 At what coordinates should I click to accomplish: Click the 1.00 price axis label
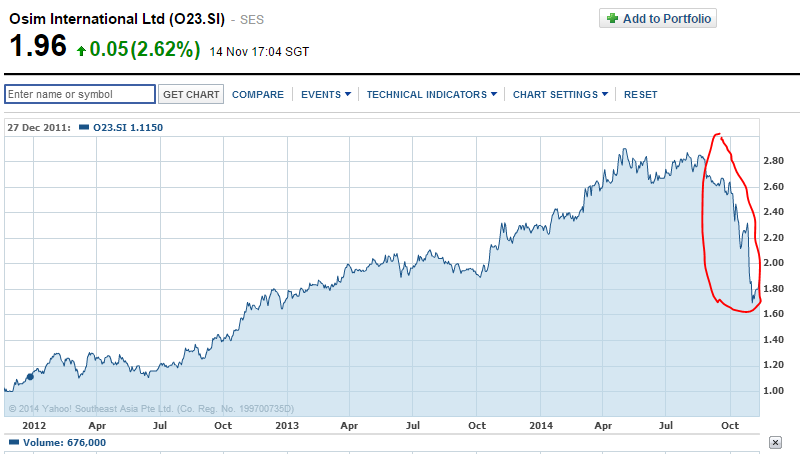pyautogui.click(x=773, y=391)
